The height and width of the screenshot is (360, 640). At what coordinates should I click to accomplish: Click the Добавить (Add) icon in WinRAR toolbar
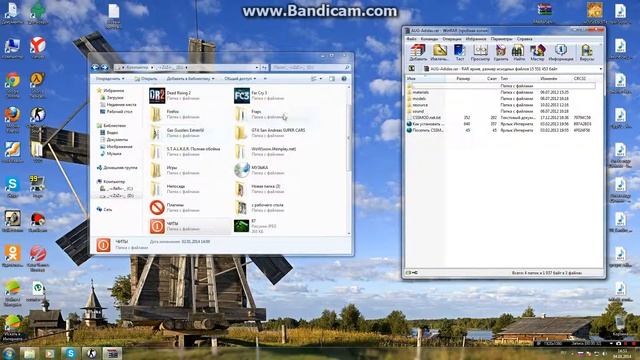point(418,53)
